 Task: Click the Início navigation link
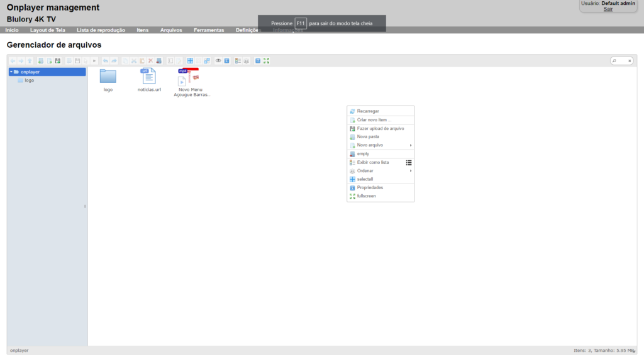tap(12, 30)
